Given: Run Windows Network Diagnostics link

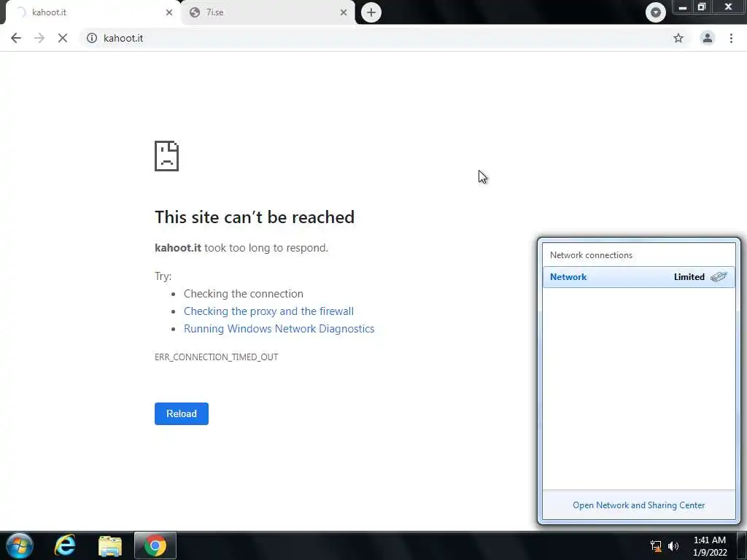Looking at the screenshot, I should (279, 329).
